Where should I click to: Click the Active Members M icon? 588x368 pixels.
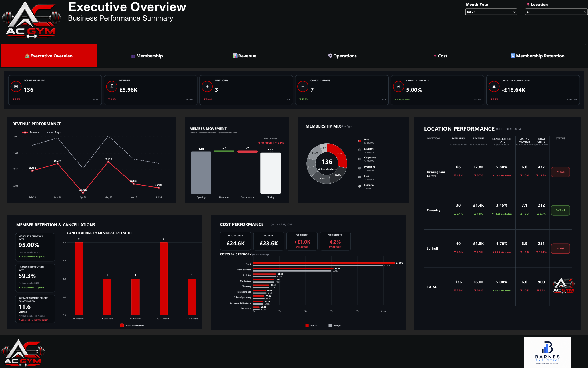click(16, 86)
